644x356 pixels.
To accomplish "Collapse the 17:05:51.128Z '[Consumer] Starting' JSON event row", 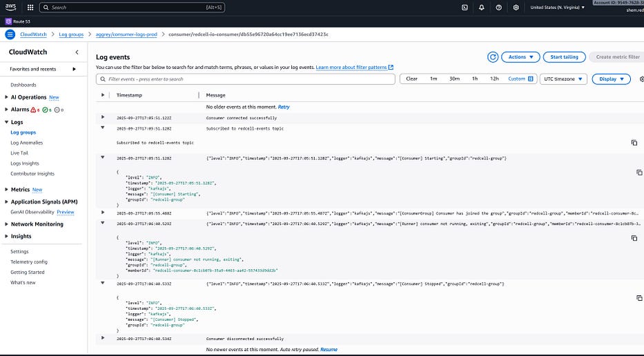I will (x=103, y=157).
